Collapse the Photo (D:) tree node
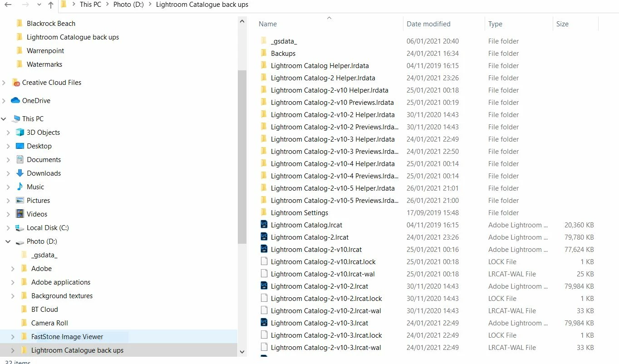619x364 pixels. [8, 241]
